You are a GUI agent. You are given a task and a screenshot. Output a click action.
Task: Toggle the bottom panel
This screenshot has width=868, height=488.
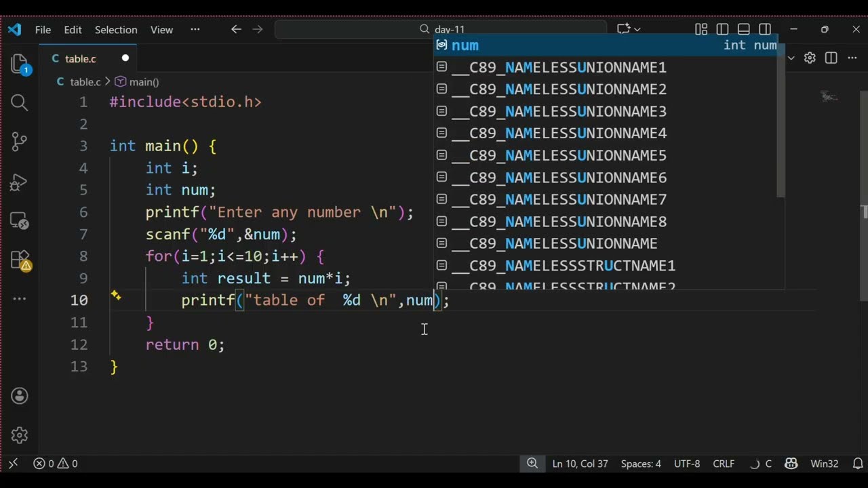click(744, 29)
